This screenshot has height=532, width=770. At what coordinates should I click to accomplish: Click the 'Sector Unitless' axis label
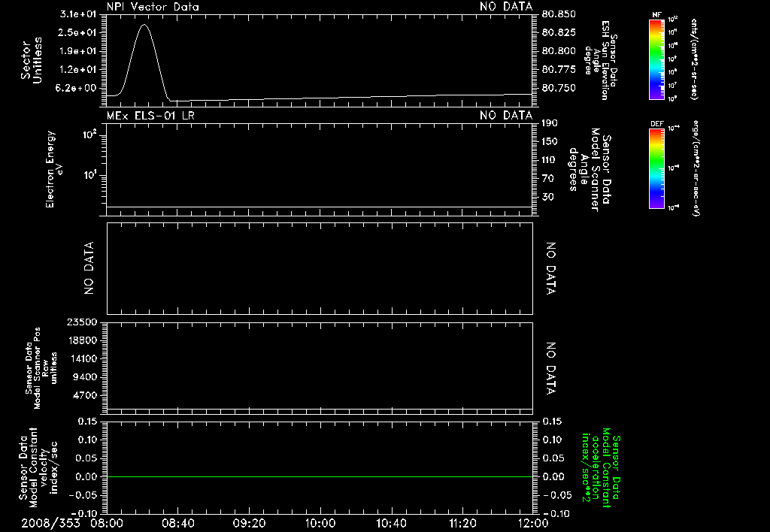32,60
